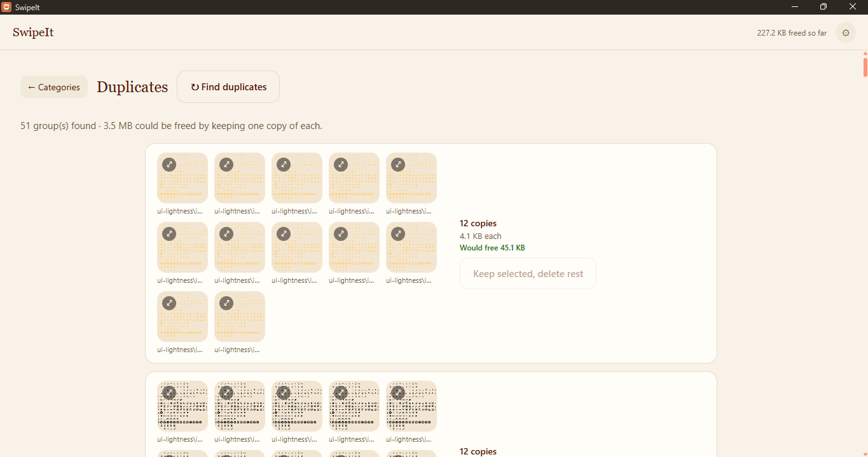The height and width of the screenshot is (457, 868).
Task: Click the Duplicates page heading
Action: 132,87
